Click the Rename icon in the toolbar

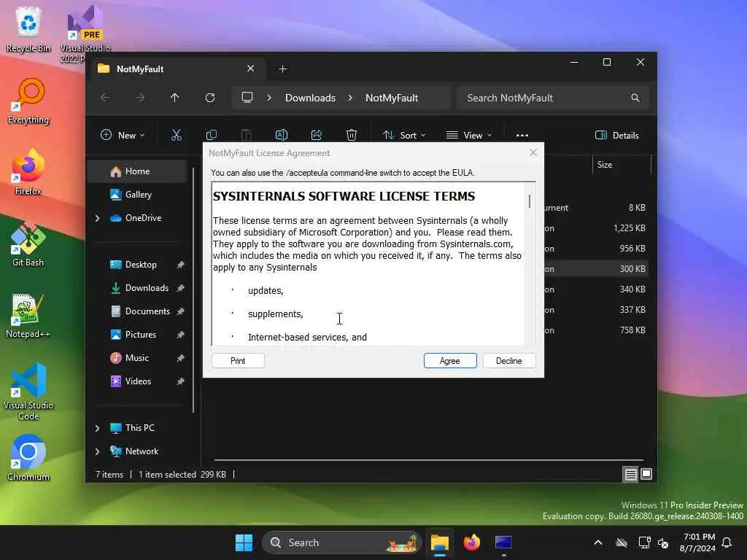click(282, 135)
